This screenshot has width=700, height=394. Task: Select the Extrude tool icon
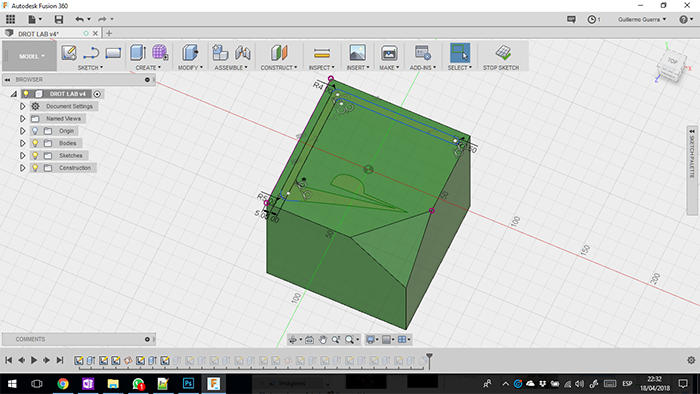138,53
